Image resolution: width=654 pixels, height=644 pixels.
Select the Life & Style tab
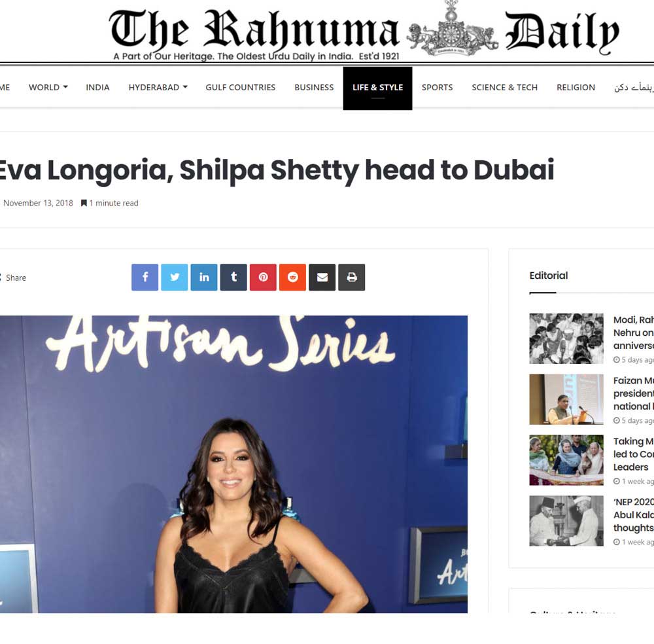377,88
